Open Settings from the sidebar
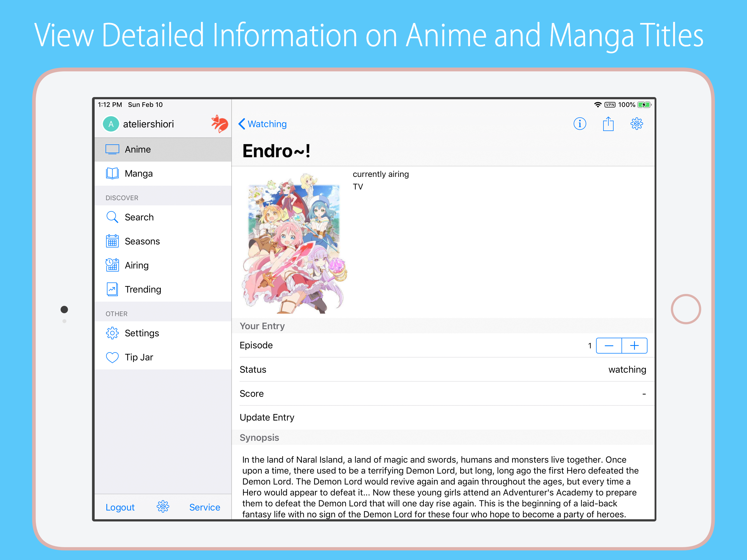Screen dimensions: 747x560 pyautogui.click(x=163, y=333)
